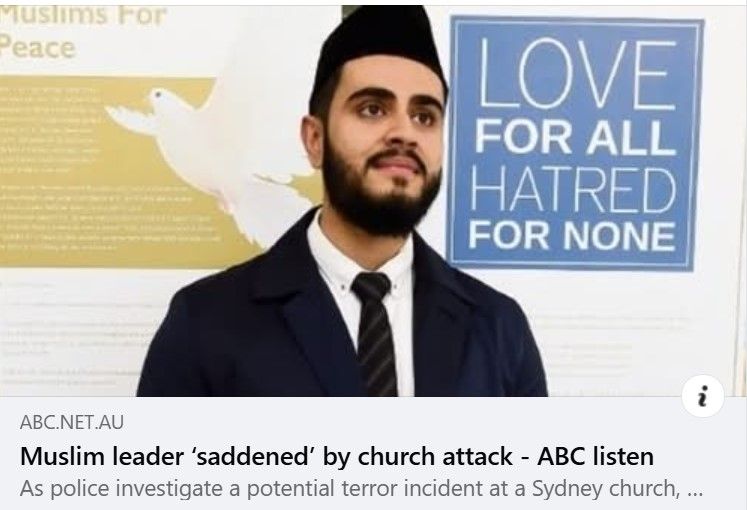Screen dimensions: 747x510
Task: Click the word 'HATRED' on the blue sign
Action: coord(574,189)
